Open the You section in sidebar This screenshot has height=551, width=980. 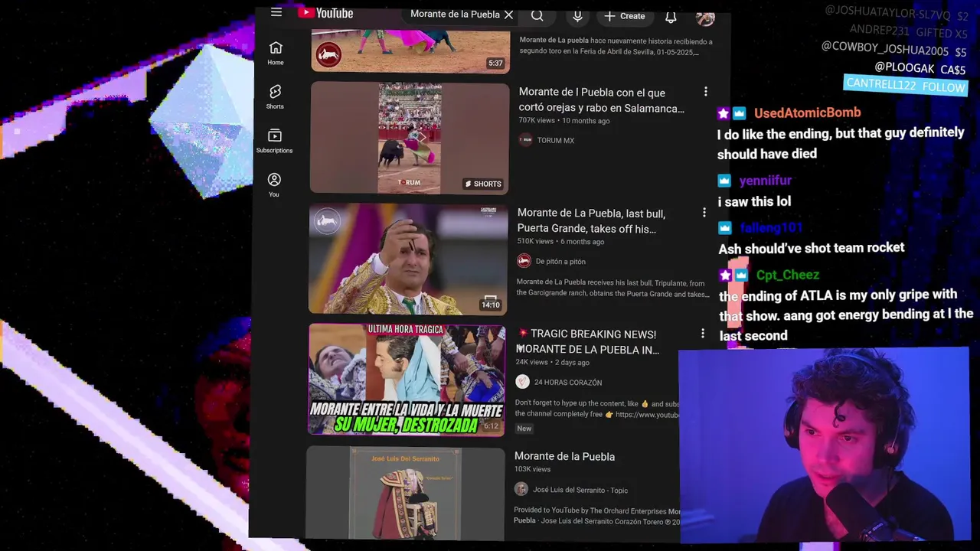pos(274,185)
